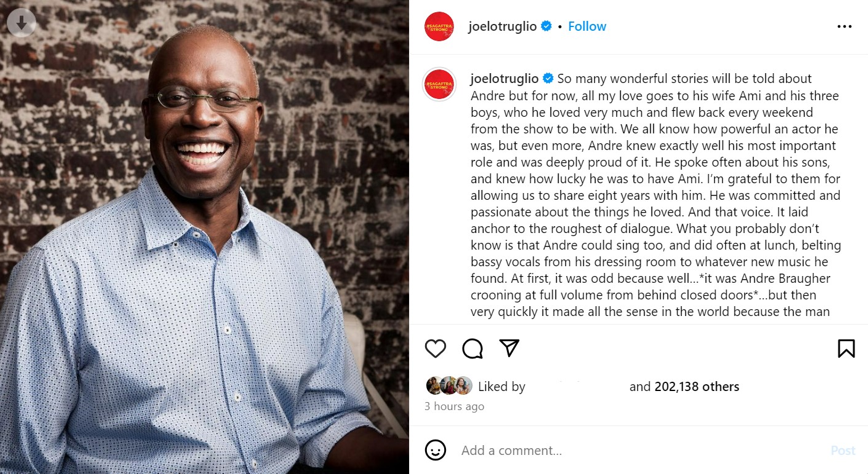Open the emoji picker smiley icon
Image resolution: width=868 pixels, height=474 pixels.
click(436, 450)
